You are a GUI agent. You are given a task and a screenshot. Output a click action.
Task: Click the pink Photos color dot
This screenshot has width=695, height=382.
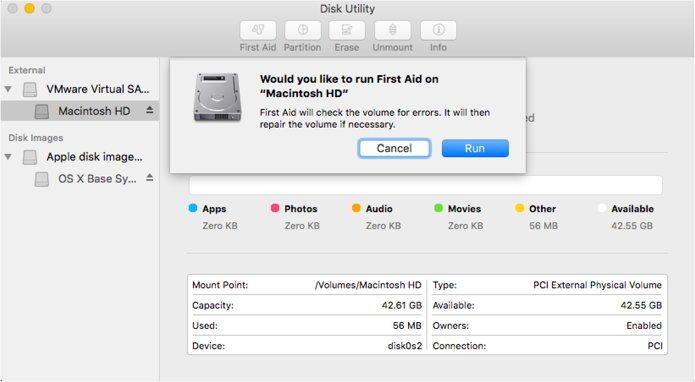(x=275, y=208)
